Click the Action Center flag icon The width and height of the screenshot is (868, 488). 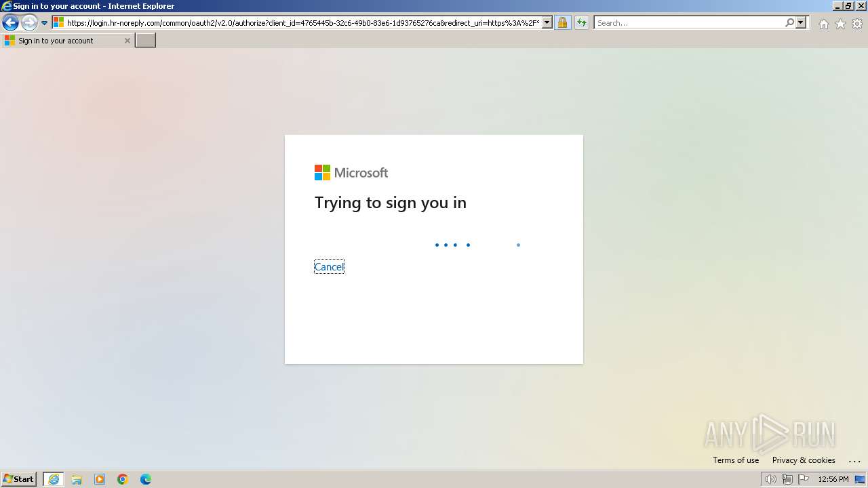coord(804,479)
